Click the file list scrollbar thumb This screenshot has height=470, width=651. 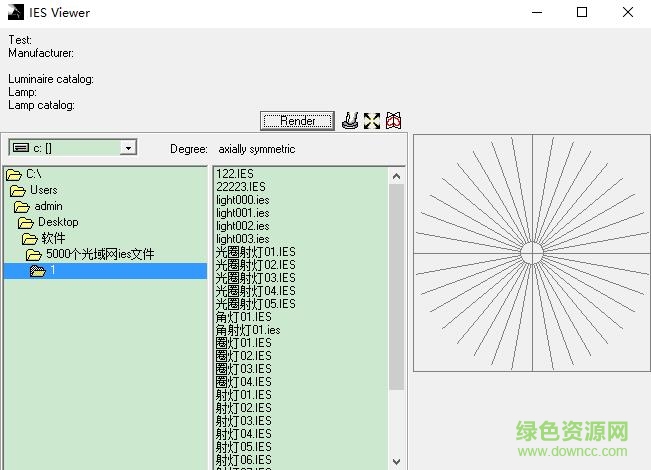(396, 287)
